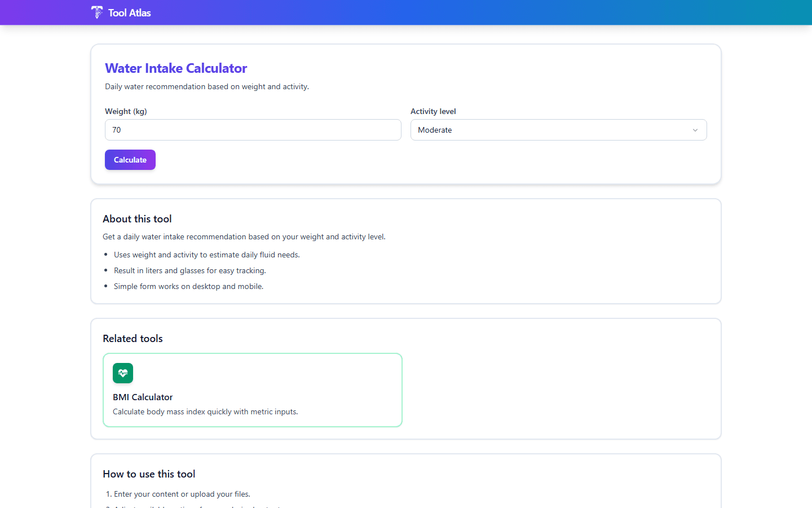Click step one under How to use
Image resolution: width=812 pixels, height=508 pixels.
click(182, 493)
